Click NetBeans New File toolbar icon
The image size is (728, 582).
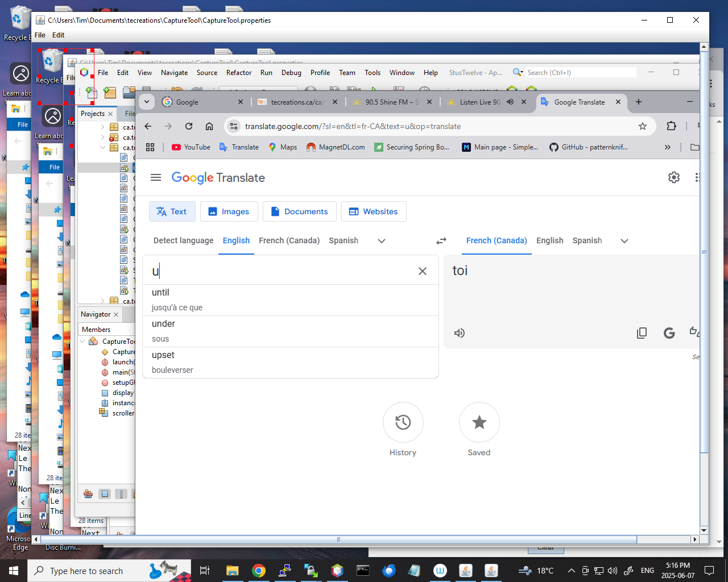91,92
